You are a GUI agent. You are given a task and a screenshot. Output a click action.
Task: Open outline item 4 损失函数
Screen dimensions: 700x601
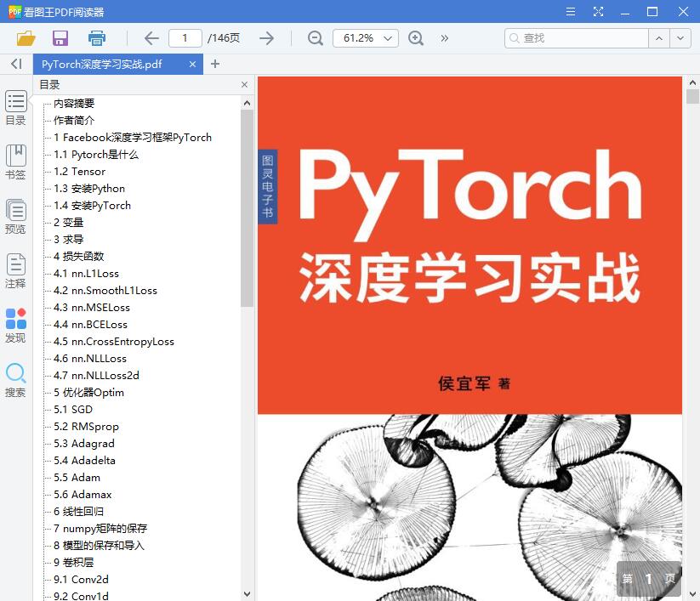click(78, 256)
